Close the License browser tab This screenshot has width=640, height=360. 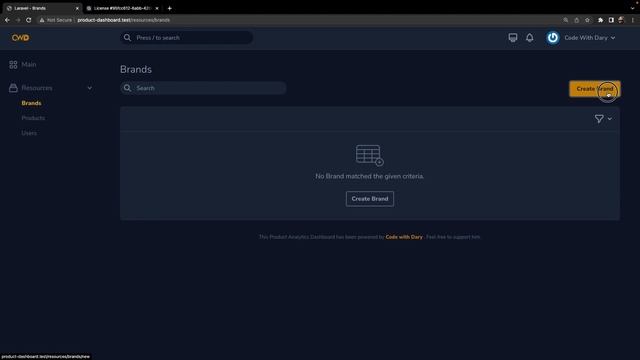[x=157, y=8]
